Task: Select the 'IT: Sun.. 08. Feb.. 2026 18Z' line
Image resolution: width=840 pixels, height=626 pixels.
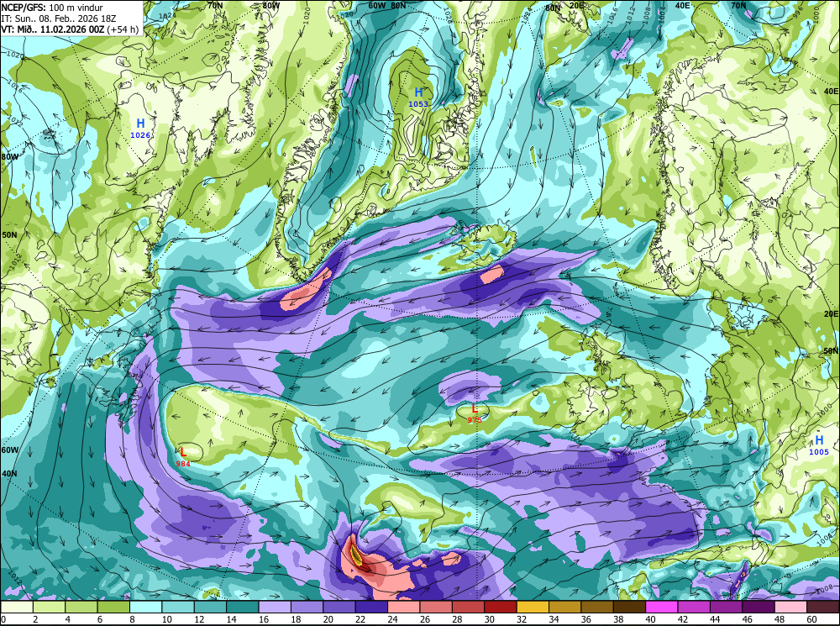Action: pos(59,18)
